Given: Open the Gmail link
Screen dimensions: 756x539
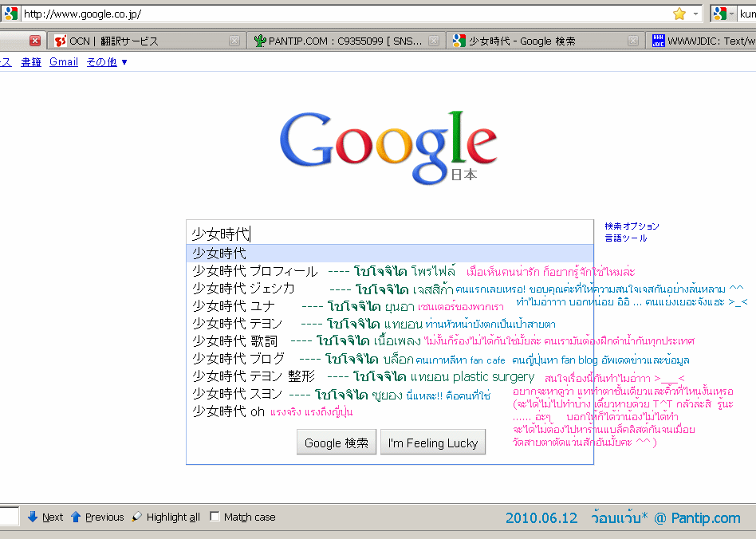Looking at the screenshot, I should click(64, 61).
